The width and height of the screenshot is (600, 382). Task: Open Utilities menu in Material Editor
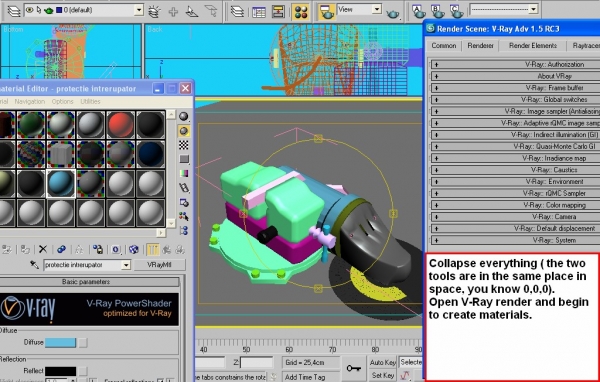click(90, 101)
